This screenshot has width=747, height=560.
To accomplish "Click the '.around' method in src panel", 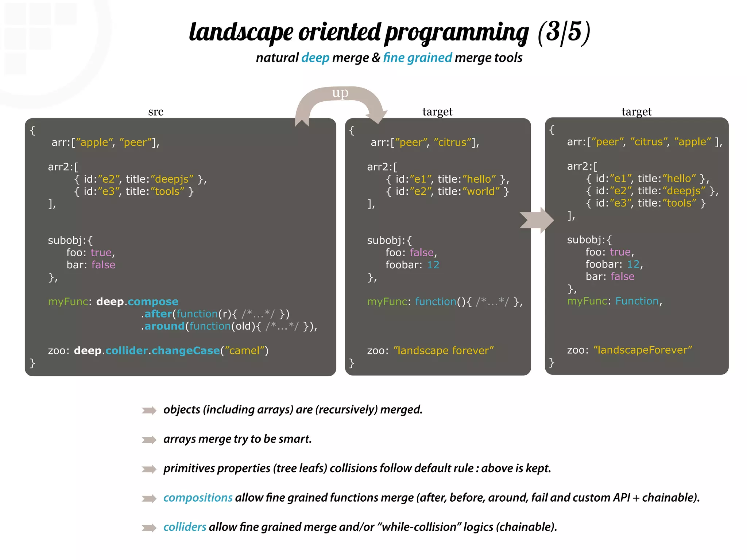I will click(163, 326).
